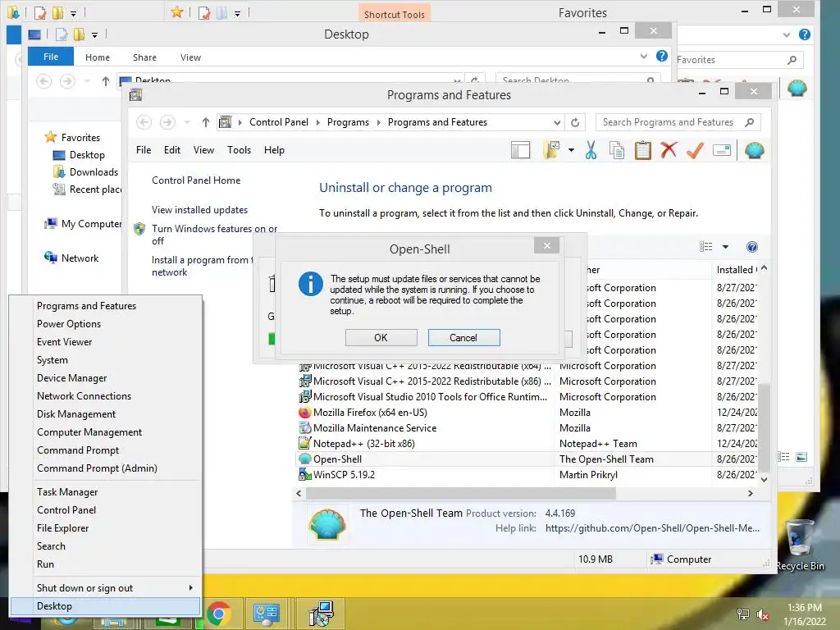Click the Google Chrome taskbar icon

pyautogui.click(x=218, y=614)
